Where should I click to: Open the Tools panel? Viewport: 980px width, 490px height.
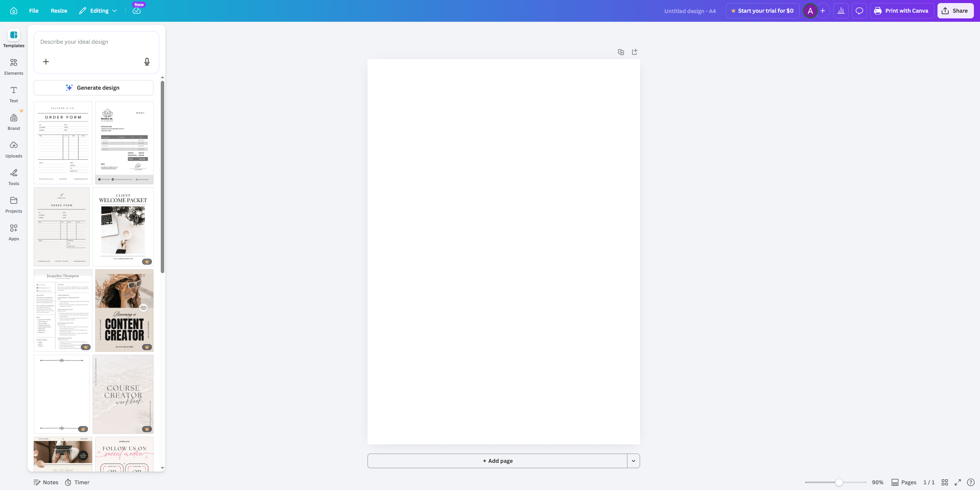(x=13, y=177)
